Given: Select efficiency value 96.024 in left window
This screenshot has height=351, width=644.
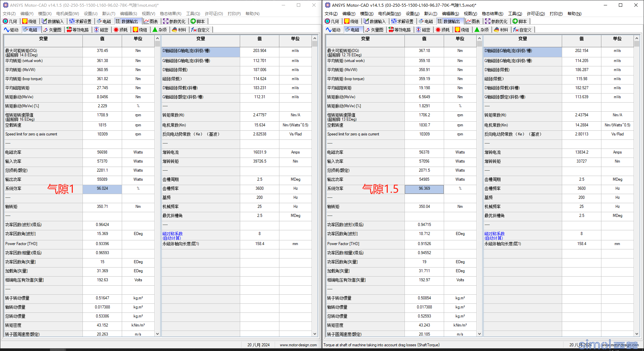Looking at the screenshot, I should 102,189.
